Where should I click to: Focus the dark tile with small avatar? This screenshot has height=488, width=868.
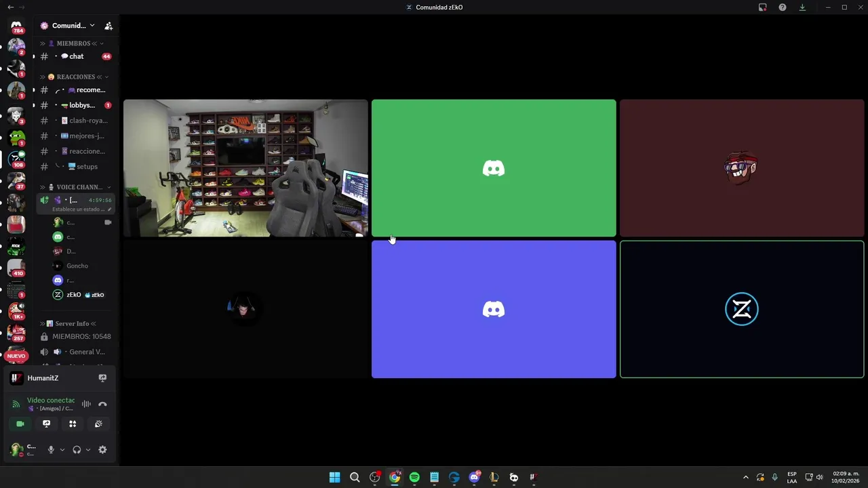pyautogui.click(x=245, y=309)
